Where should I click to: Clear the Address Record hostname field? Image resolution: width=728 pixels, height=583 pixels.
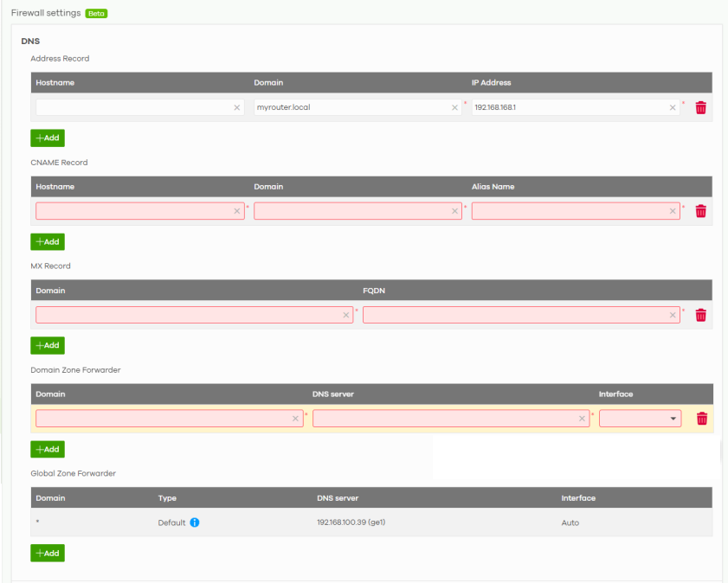click(x=237, y=108)
